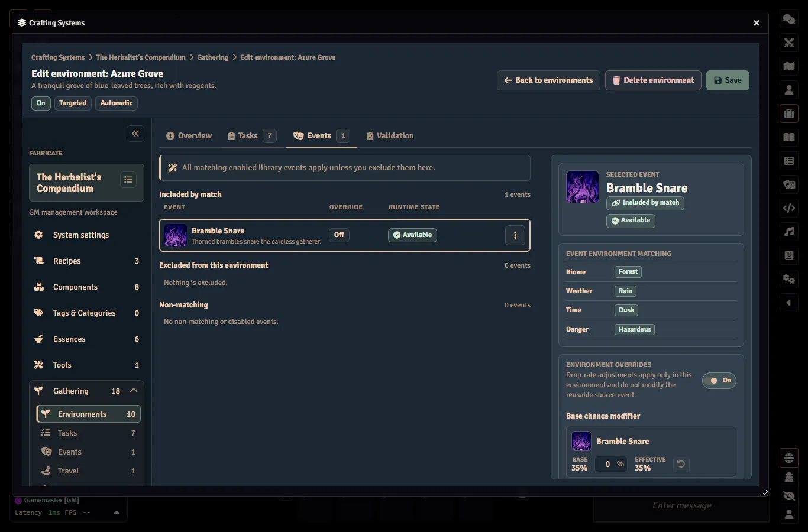Screen dimensions: 808x532
Task: Click the globe icon in bottom-right controls
Action: pyautogui.click(x=789, y=458)
